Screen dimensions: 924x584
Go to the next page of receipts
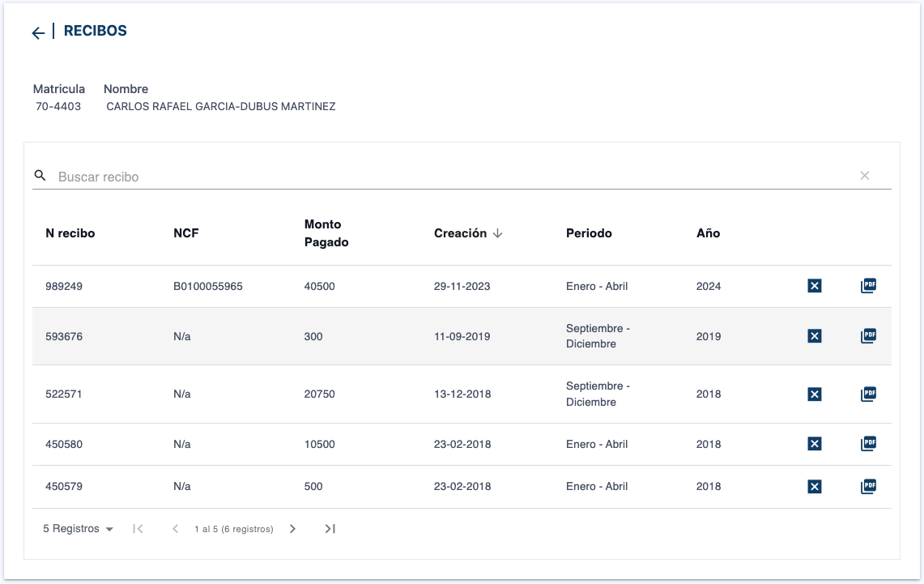pos(292,529)
